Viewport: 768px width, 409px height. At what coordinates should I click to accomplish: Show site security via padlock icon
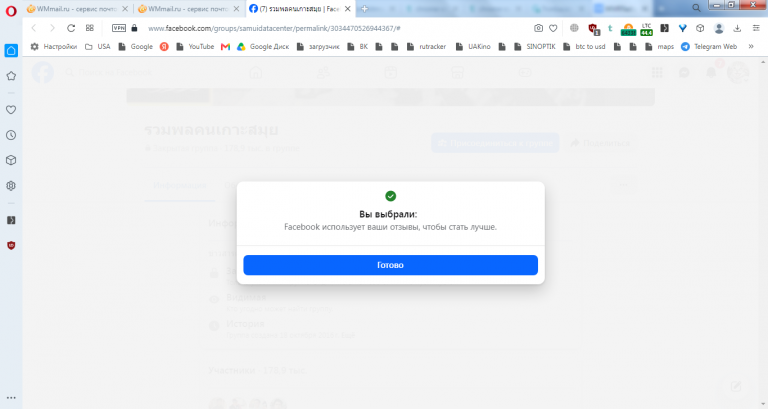134,28
